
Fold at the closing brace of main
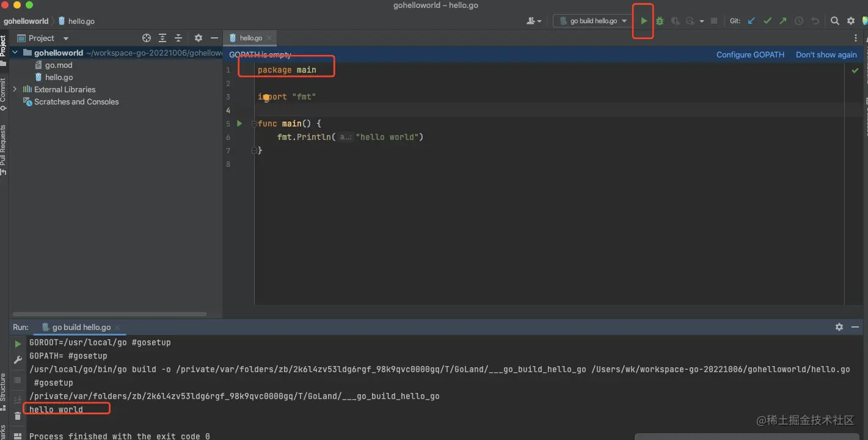coord(254,150)
